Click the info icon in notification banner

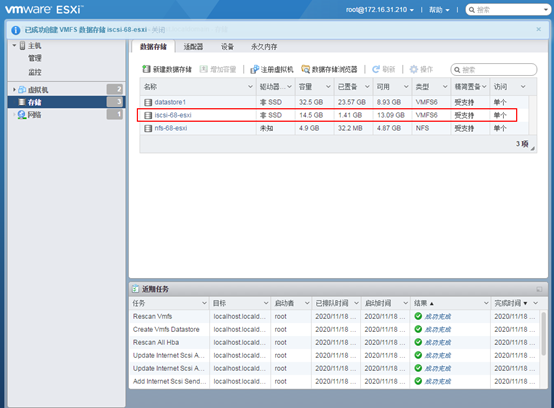[16, 30]
